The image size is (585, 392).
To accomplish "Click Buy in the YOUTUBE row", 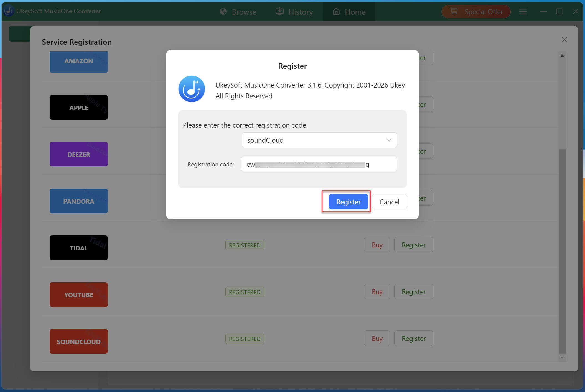I will pyautogui.click(x=377, y=292).
